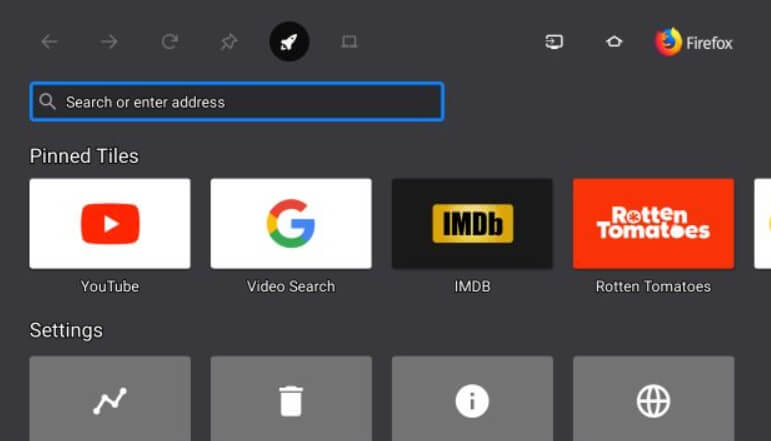Toggle Turbo mode rocket icon
Image resolution: width=771 pixels, height=441 pixels.
289,42
